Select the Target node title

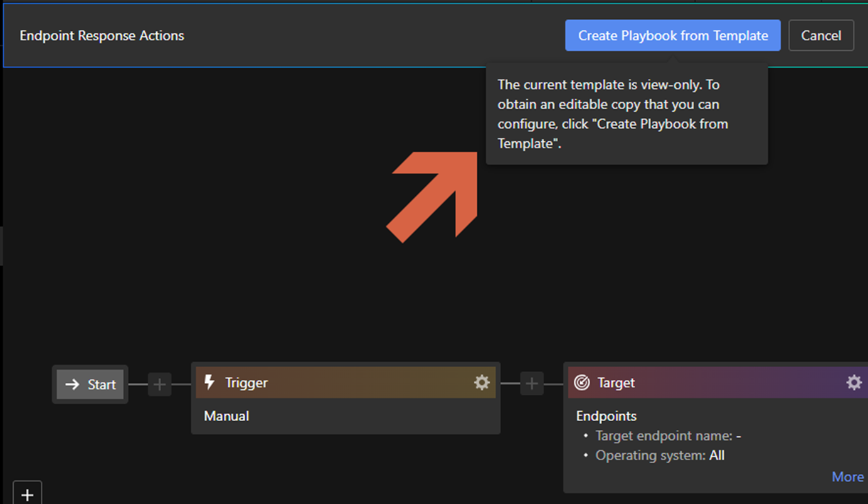(x=616, y=383)
